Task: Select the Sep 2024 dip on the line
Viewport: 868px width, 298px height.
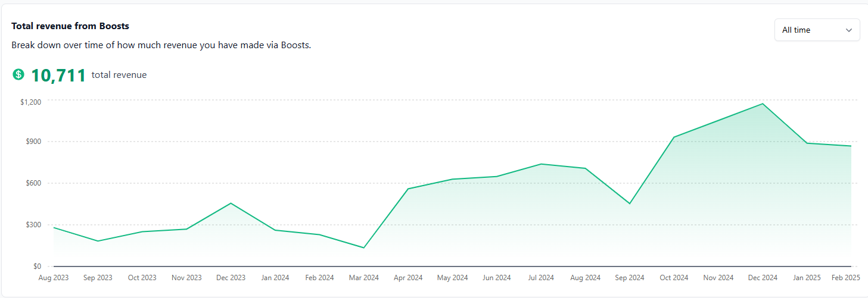Action: [630, 203]
